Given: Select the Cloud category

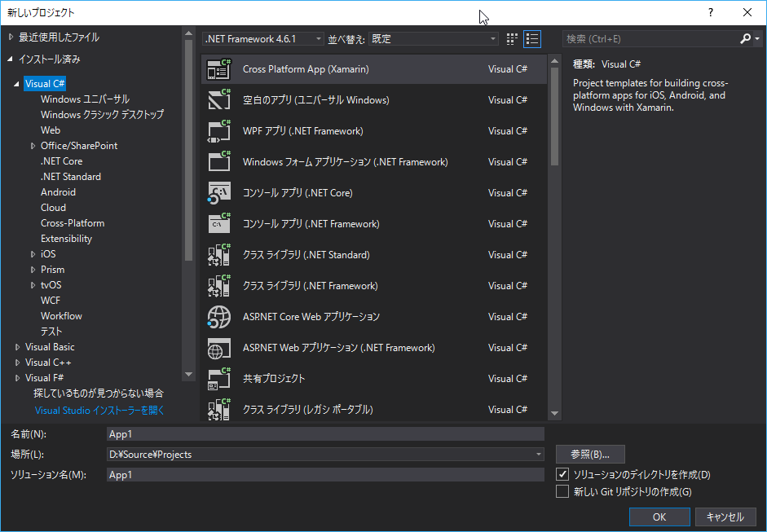Looking at the screenshot, I should point(53,208).
